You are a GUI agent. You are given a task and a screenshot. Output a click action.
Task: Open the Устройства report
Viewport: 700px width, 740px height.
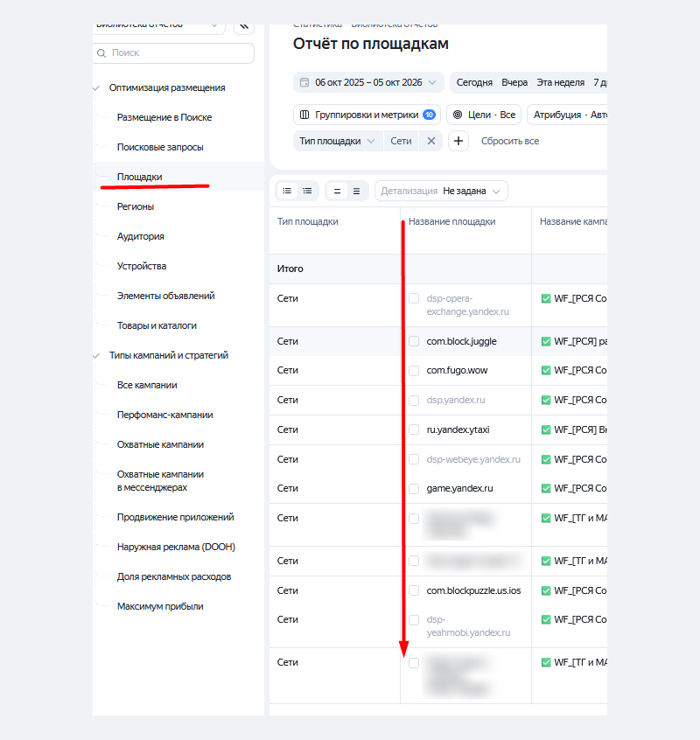(x=142, y=266)
